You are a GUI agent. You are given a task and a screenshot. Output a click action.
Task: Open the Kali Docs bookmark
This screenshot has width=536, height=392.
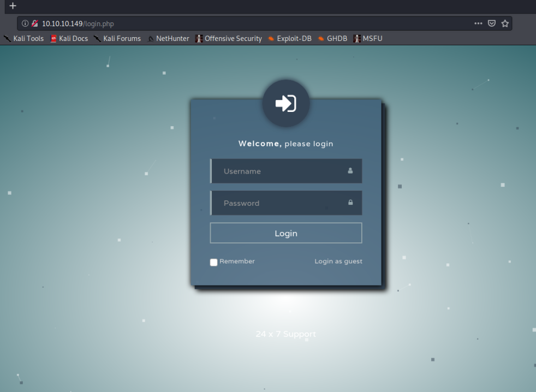coord(69,39)
